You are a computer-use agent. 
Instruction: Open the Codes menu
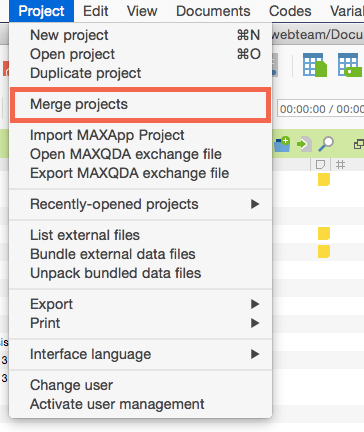coord(290,11)
